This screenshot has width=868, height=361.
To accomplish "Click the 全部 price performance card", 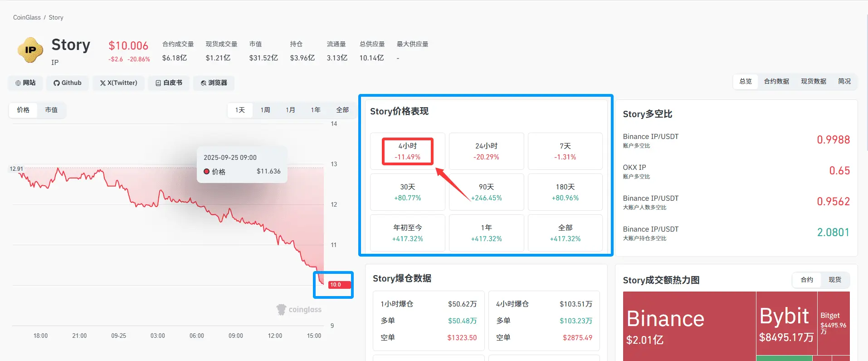I will click(565, 233).
